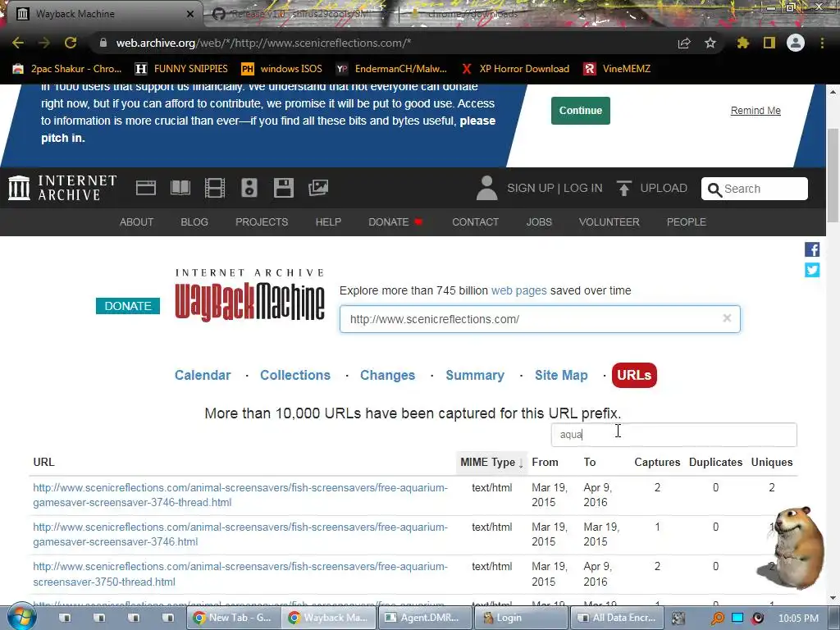The image size is (840, 630).
Task: Open the extensions puzzle icon
Action: pos(743,43)
